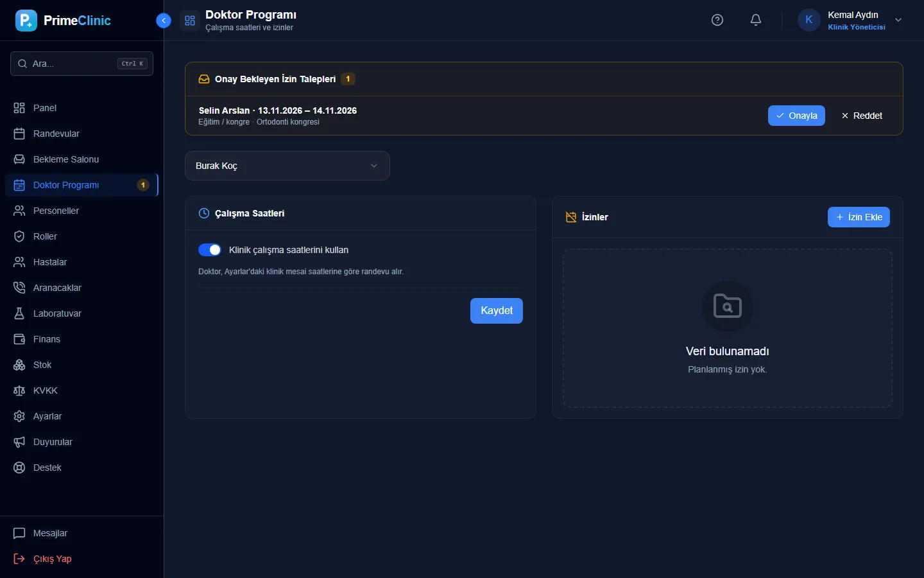This screenshot has width=924, height=578.
Task: Click the Kemal Aydın avatar
Action: click(809, 20)
